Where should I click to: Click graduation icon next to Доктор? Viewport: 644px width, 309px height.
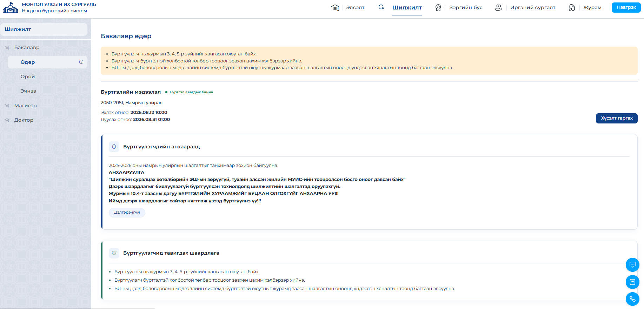7,120
